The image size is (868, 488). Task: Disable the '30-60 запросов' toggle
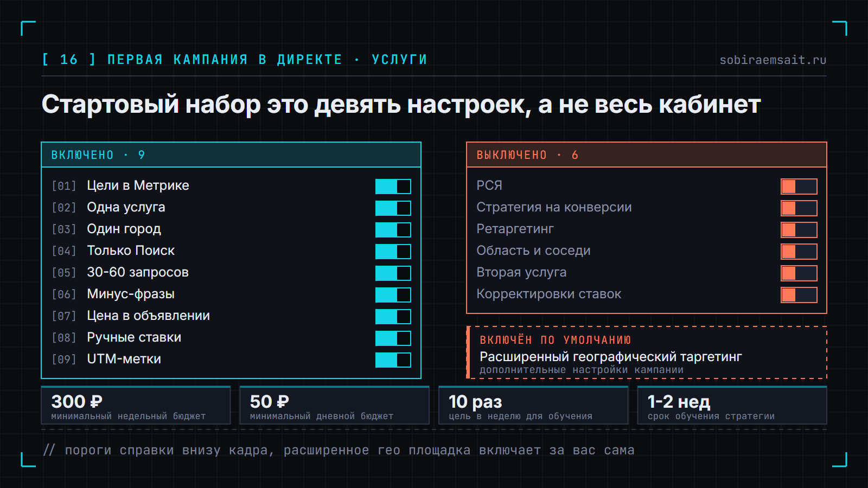click(393, 273)
